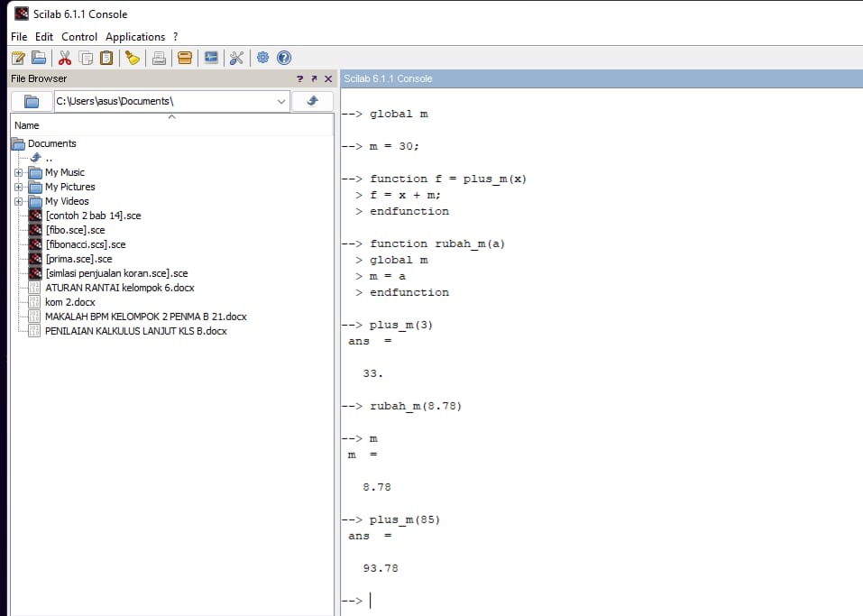Click File Browser panel help icon

click(300, 78)
